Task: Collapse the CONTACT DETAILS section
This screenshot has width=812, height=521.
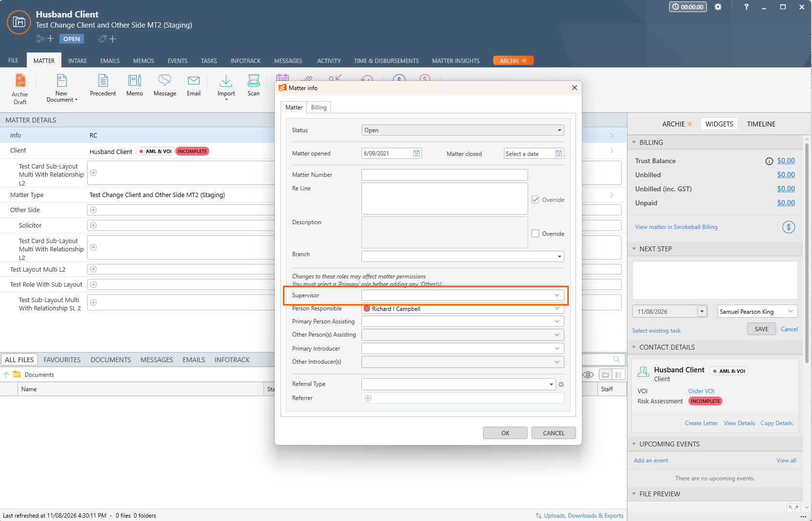Action: click(634, 347)
